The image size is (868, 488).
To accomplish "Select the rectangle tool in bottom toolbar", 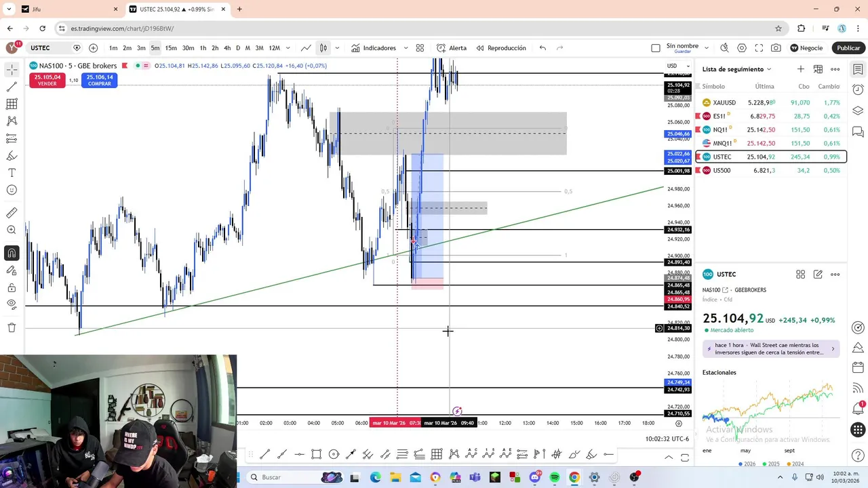I will (317, 454).
